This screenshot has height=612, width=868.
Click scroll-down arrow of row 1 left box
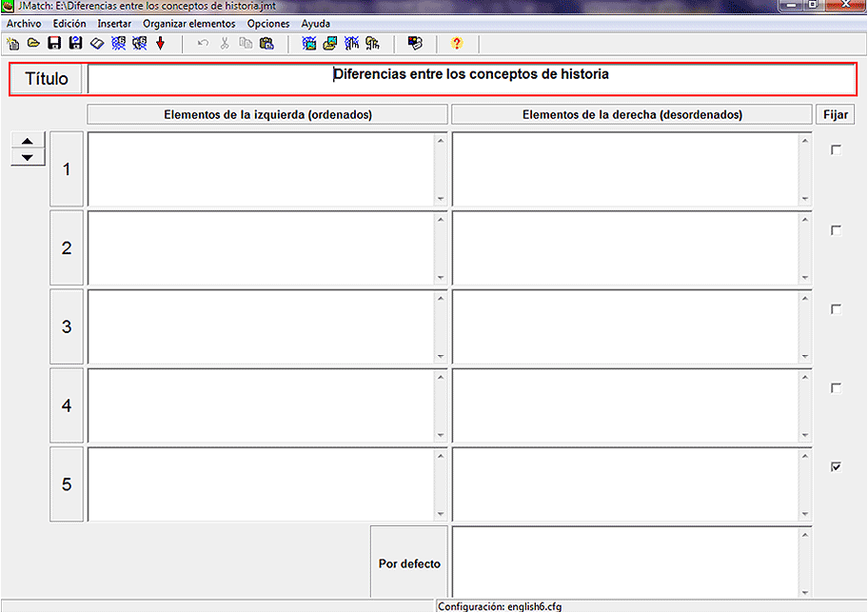coord(441,199)
